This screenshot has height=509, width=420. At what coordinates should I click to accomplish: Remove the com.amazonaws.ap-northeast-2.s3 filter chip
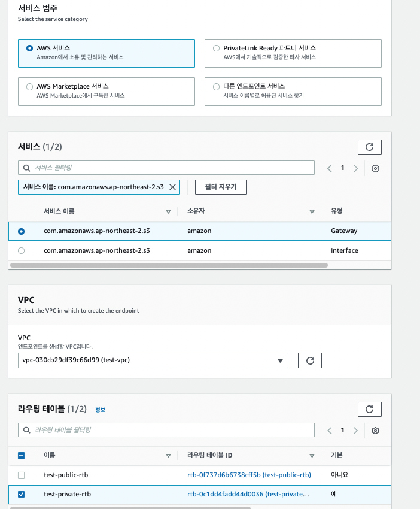(172, 187)
